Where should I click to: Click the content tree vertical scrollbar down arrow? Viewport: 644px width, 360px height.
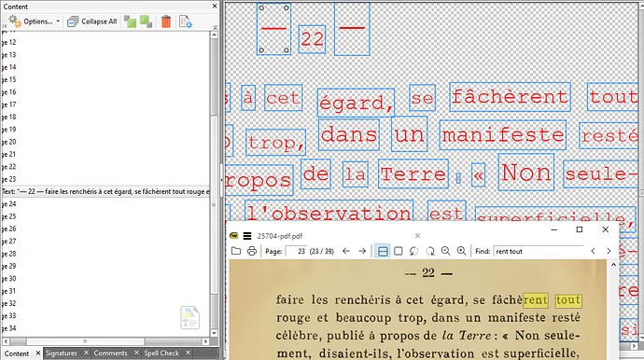click(214, 333)
